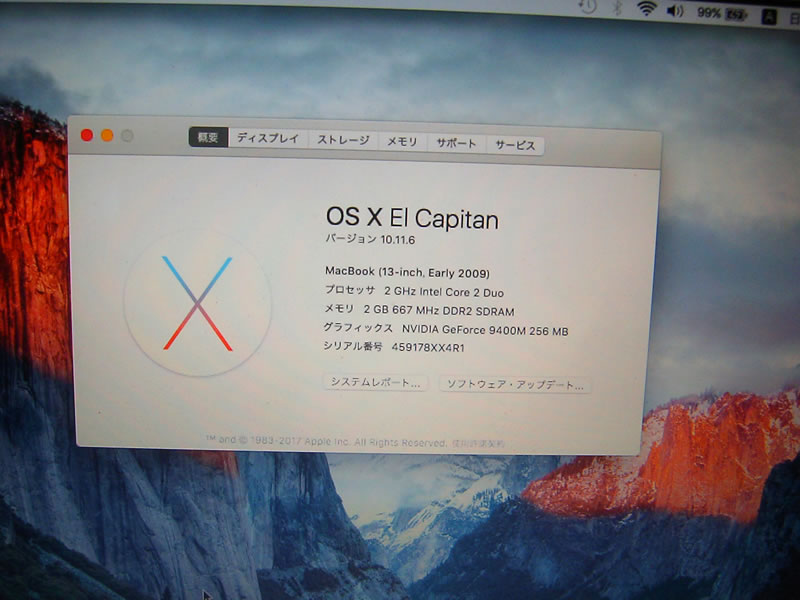Click the OS X El Capitan heading
Viewport: 800px width, 600px height.
pyautogui.click(x=412, y=218)
